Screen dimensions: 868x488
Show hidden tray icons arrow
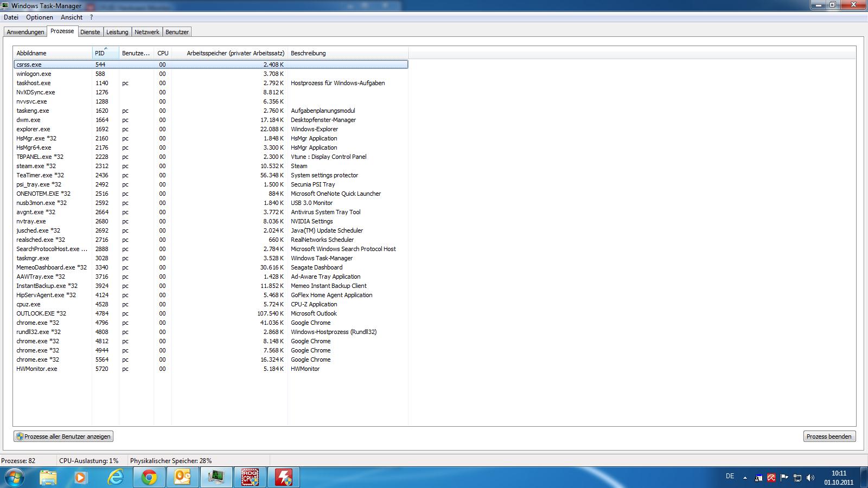coord(745,478)
